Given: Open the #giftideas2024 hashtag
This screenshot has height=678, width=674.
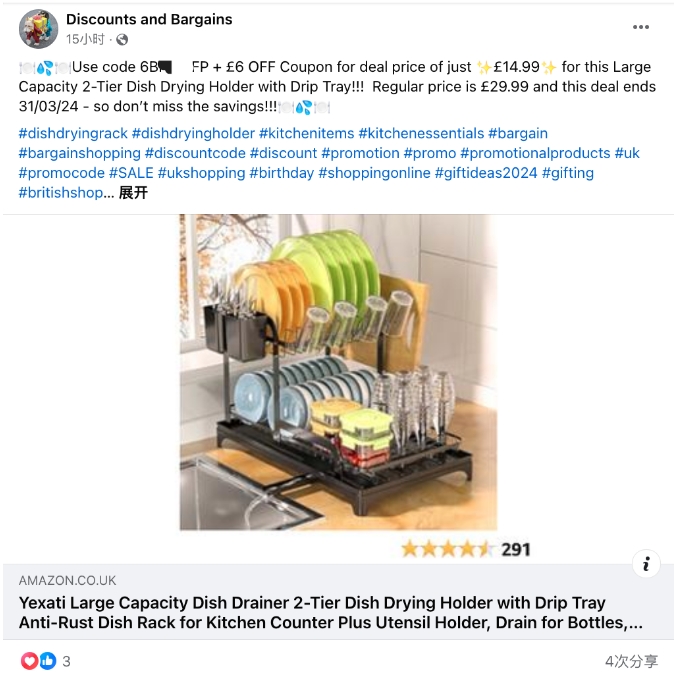Looking at the screenshot, I should 486,173.
